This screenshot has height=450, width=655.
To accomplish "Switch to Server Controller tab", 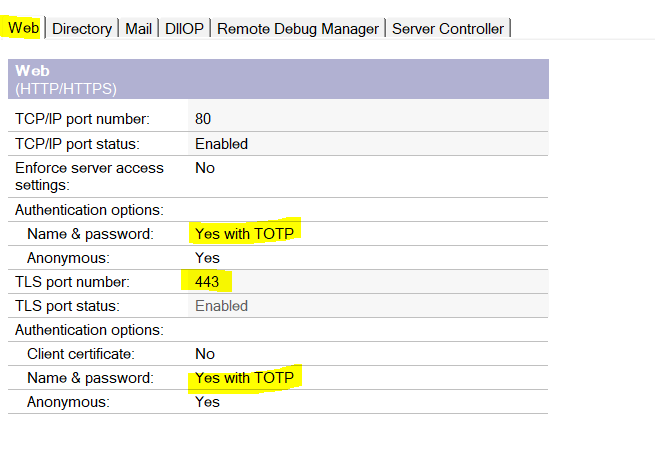I will pos(447,29).
